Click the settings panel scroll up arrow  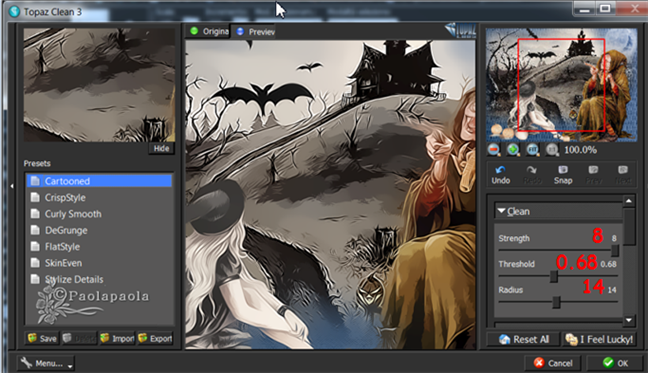tap(629, 201)
